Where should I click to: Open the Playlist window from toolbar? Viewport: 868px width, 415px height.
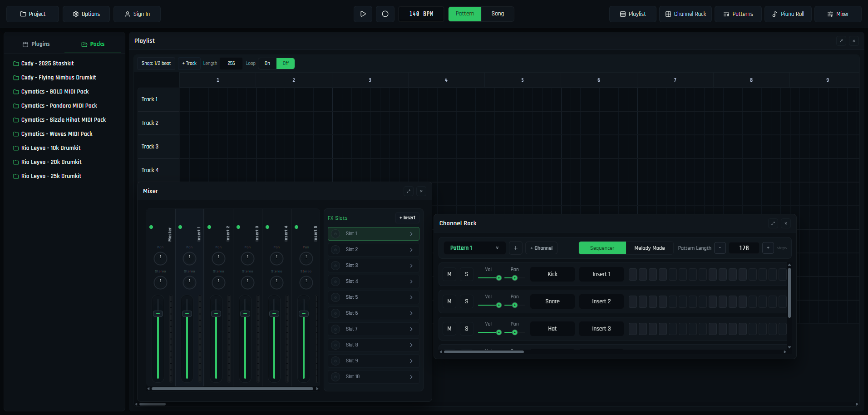coord(633,14)
